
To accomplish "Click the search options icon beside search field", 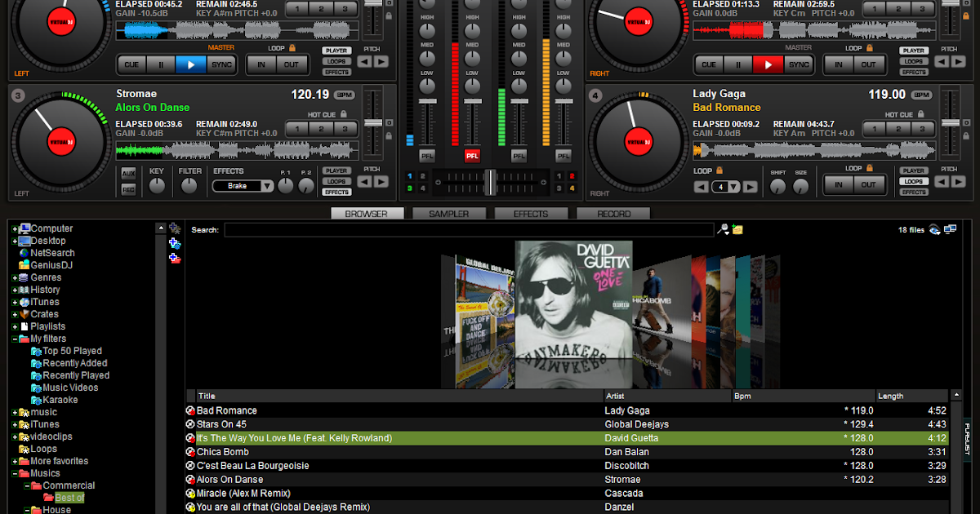I will [723, 230].
